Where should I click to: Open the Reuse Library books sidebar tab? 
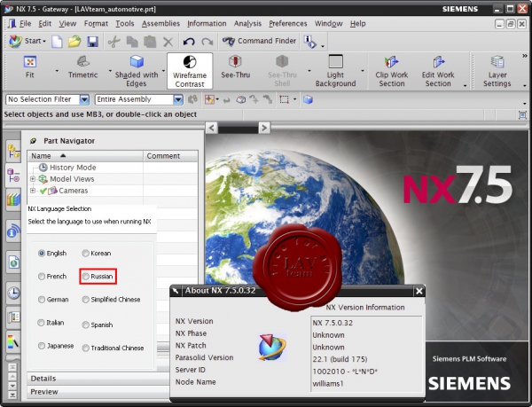coord(13,200)
